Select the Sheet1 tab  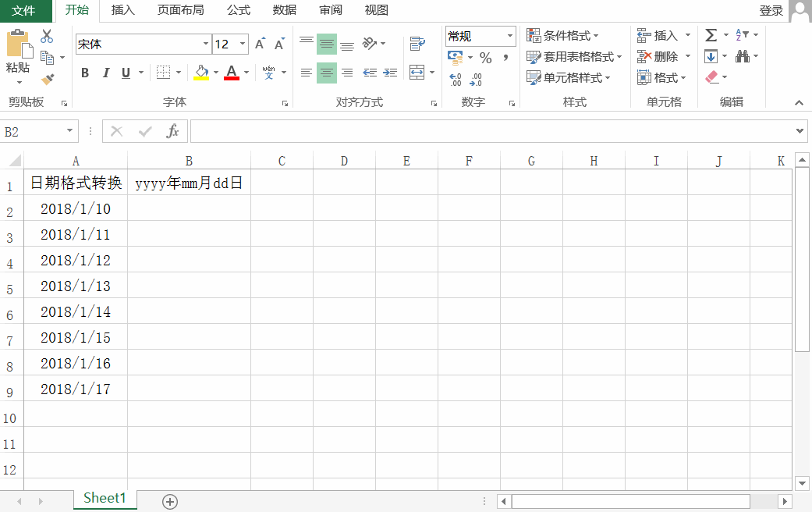coord(105,498)
